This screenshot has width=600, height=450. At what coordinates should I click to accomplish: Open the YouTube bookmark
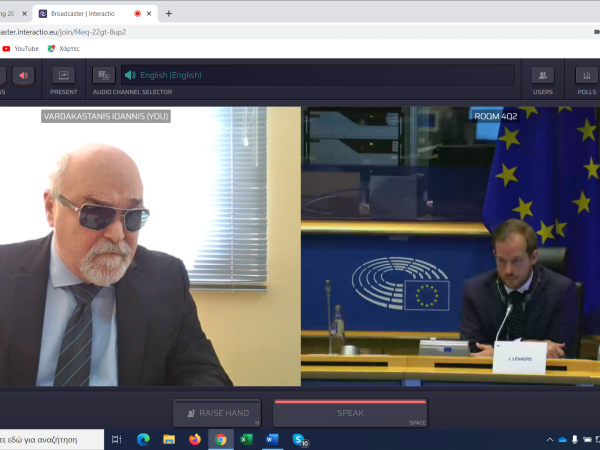pos(20,48)
